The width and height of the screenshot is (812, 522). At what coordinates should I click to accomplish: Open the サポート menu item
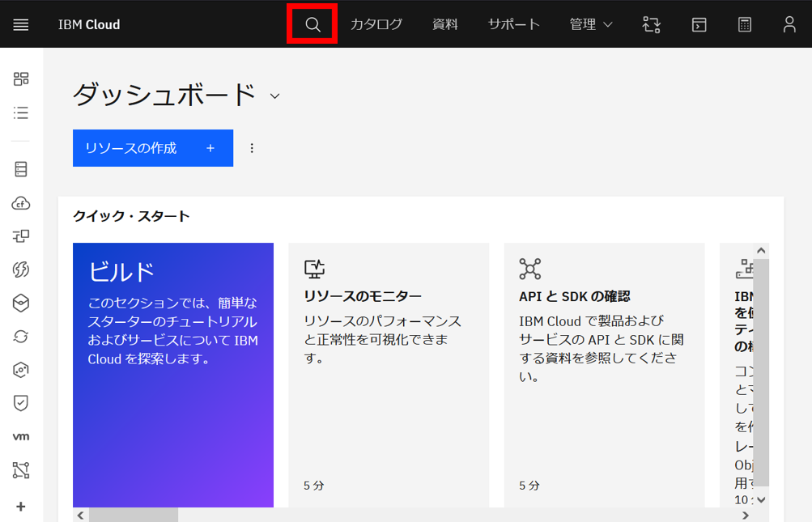click(512, 23)
